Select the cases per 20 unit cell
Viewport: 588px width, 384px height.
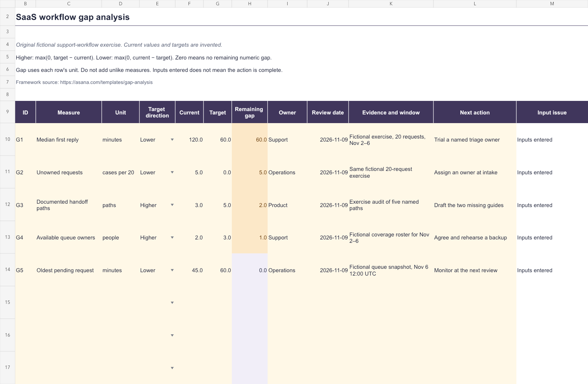point(121,172)
